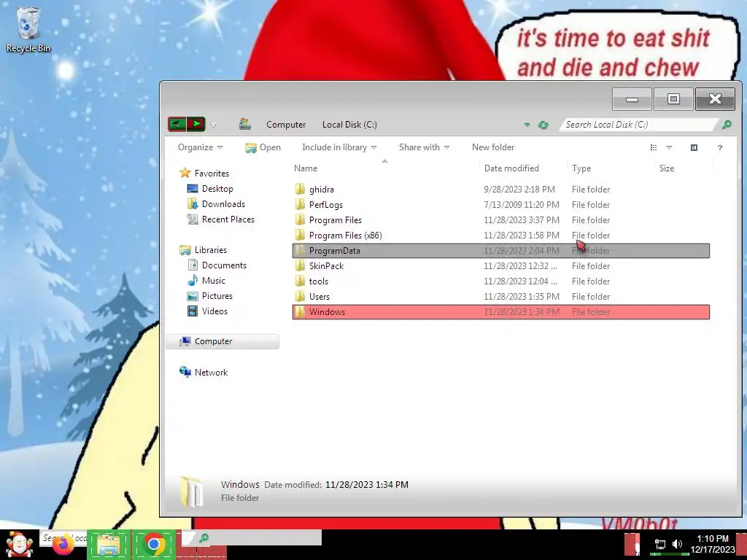Change the view with the view icon
Viewport: 747px width, 560px height.
point(654,147)
